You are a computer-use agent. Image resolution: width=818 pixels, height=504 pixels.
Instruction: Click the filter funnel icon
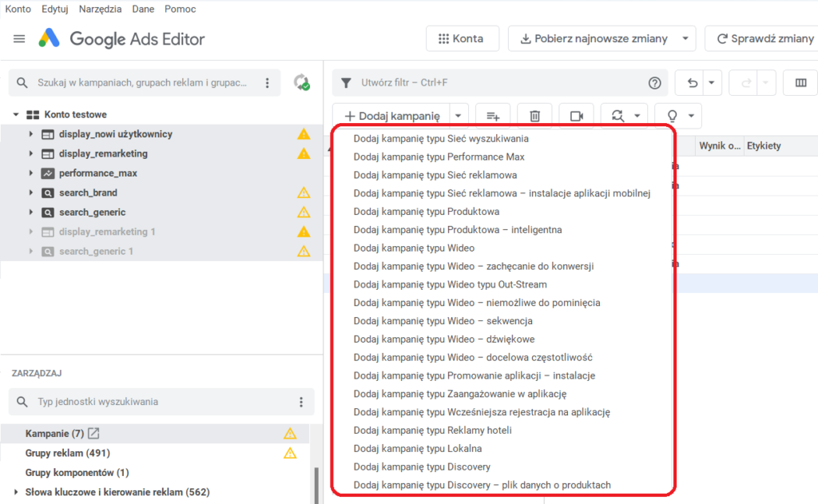coord(346,82)
